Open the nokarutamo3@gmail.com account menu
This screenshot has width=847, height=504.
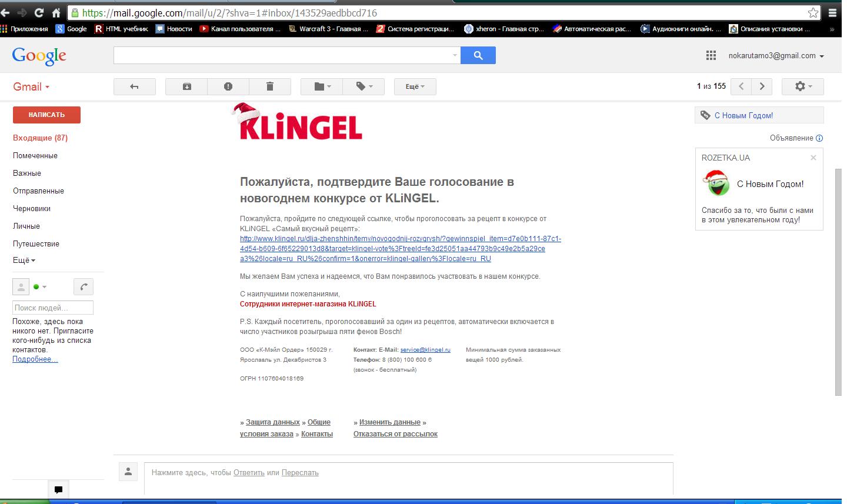[776, 56]
